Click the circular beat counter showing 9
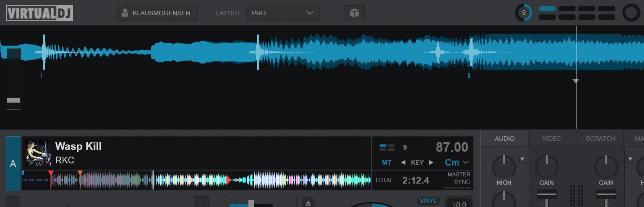This screenshot has height=207, width=644. pyautogui.click(x=523, y=13)
